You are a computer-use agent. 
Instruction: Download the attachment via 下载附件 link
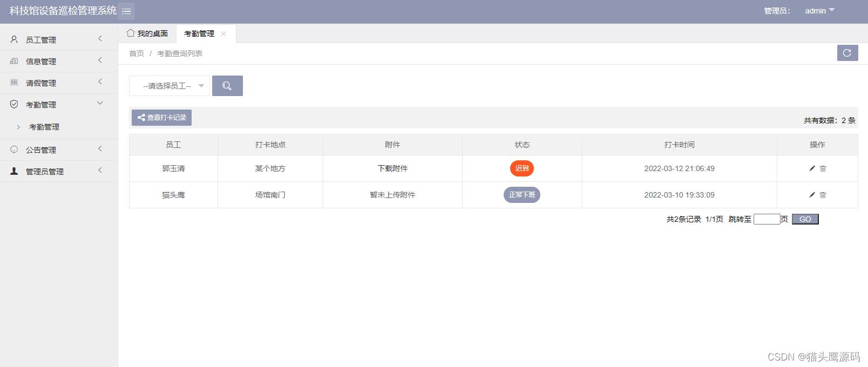coord(392,168)
